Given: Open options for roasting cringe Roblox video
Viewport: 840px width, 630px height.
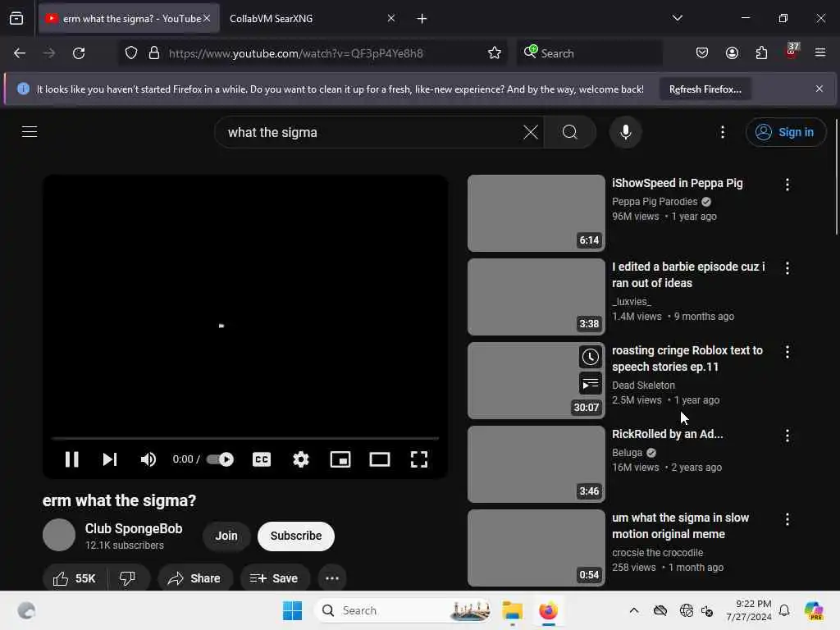Looking at the screenshot, I should tap(787, 352).
